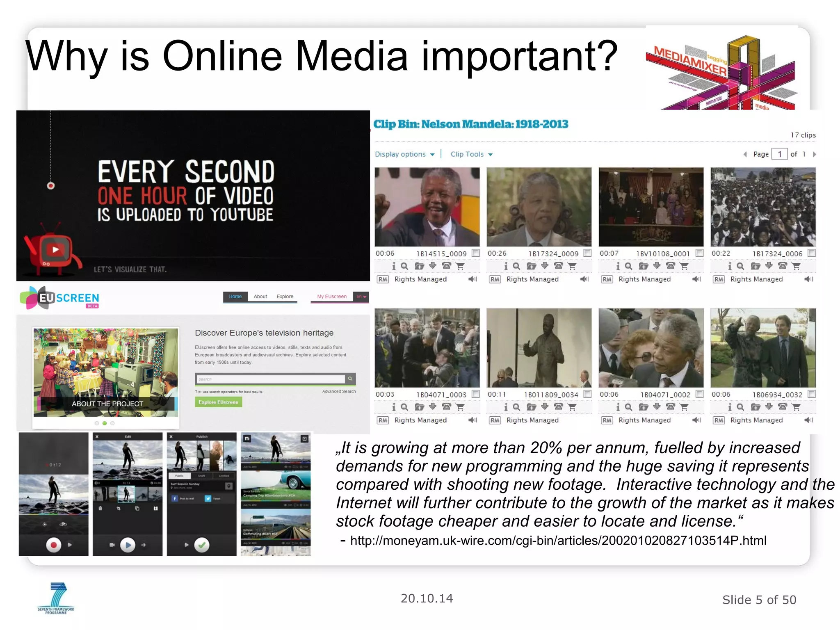Click the red record button

coord(53,545)
